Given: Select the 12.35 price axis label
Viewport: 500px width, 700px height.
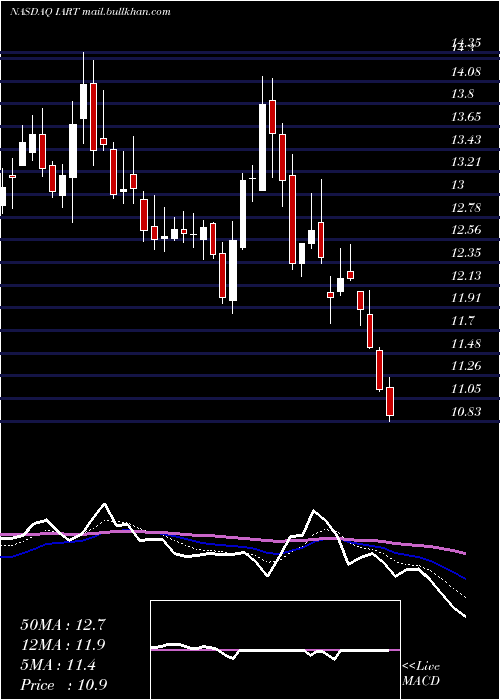Looking at the screenshot, I should [466, 253].
